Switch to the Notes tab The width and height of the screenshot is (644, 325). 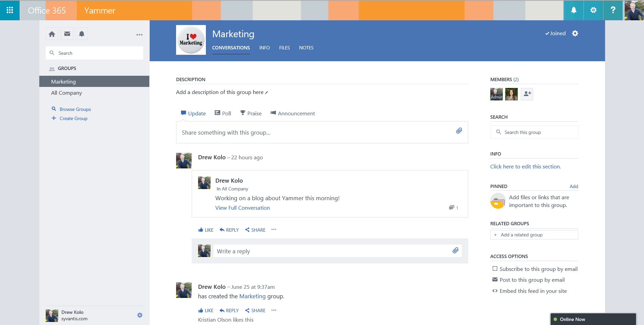click(306, 48)
